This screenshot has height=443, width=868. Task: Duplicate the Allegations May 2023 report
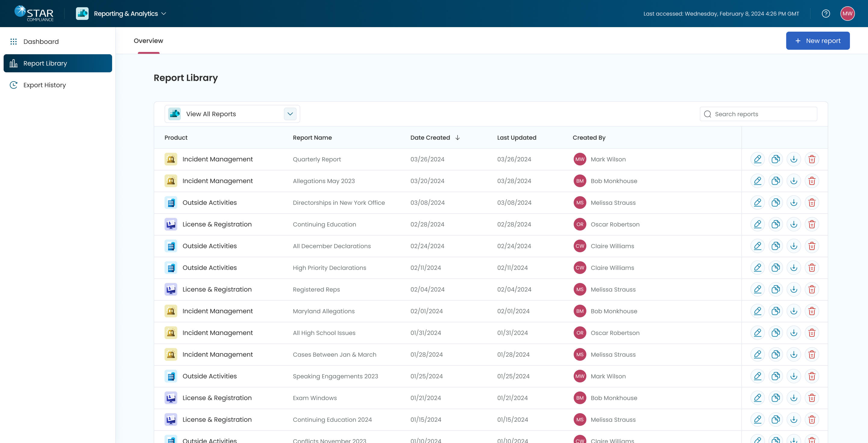[776, 181]
